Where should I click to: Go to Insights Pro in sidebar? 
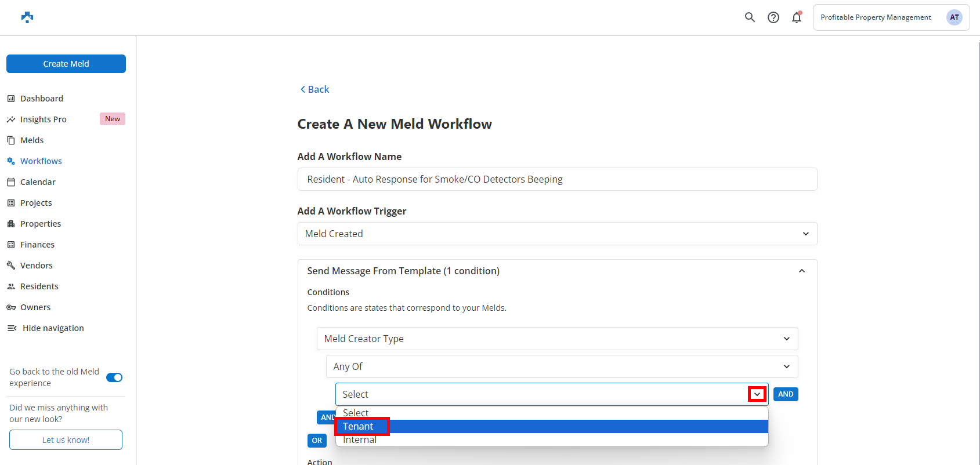click(44, 119)
